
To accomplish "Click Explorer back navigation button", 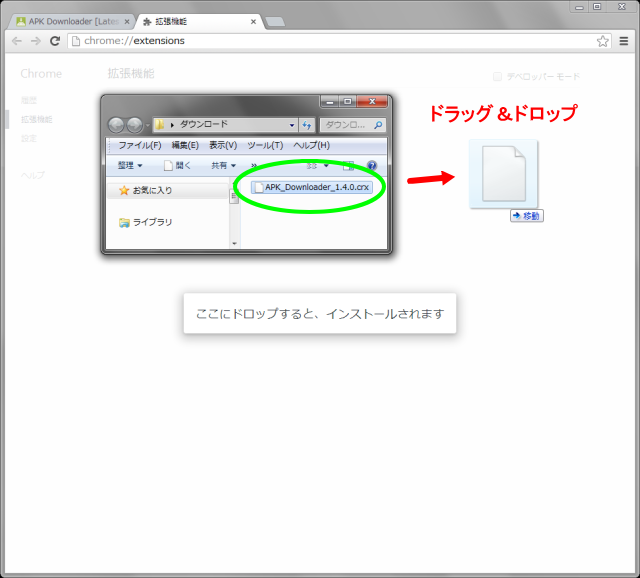I will (x=116, y=125).
